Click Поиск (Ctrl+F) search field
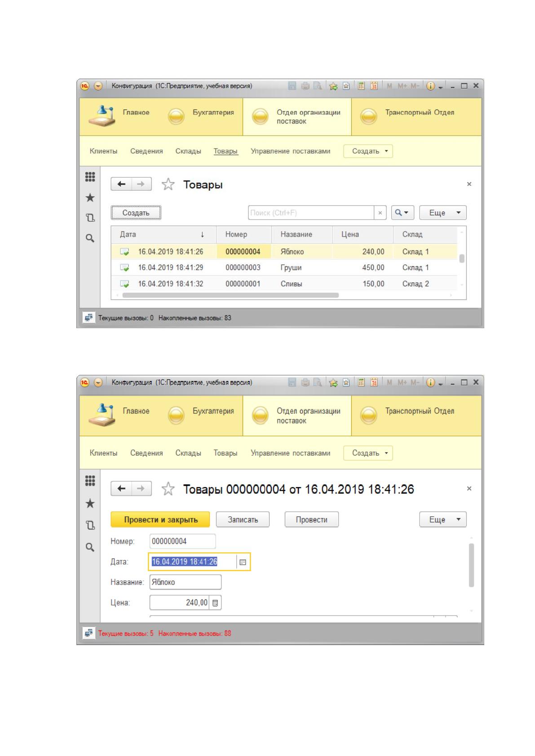Screen dimensions: 535x756 [x=311, y=213]
